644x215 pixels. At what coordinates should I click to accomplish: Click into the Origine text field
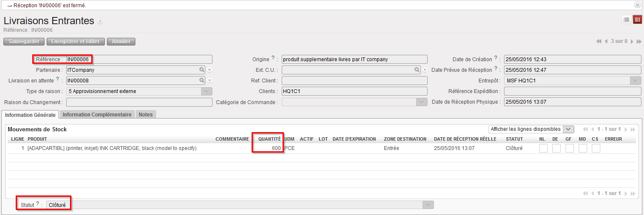(x=354, y=59)
